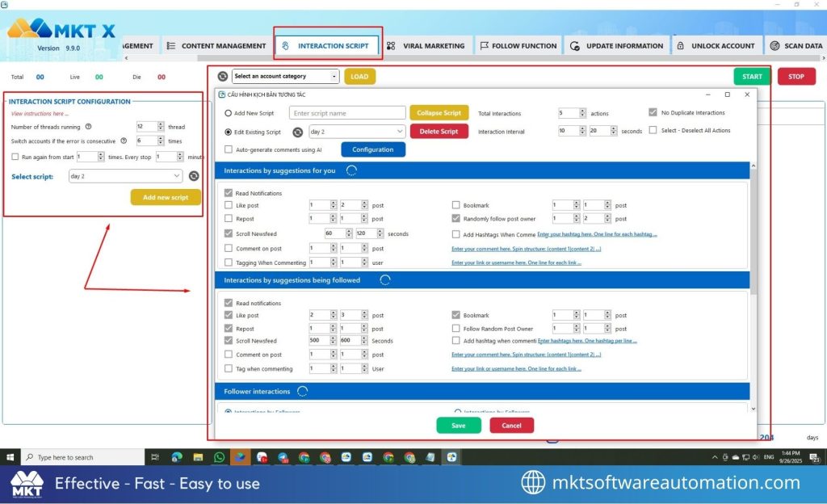Click the refresh icon beside Edit Existing Script
Viewport: 827px width, 504px height.
297,132
